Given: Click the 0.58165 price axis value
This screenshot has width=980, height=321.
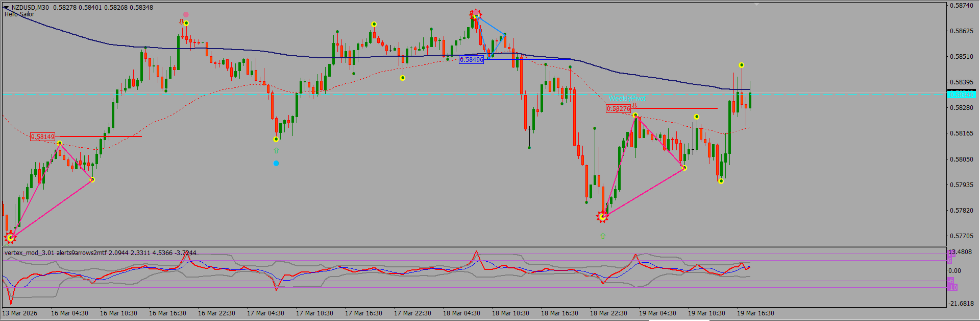Looking at the screenshot, I should 962,133.
